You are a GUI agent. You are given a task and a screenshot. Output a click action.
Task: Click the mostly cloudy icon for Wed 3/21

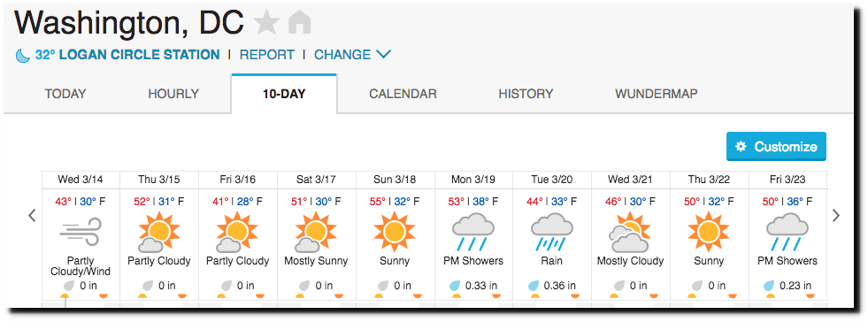pyautogui.click(x=630, y=234)
